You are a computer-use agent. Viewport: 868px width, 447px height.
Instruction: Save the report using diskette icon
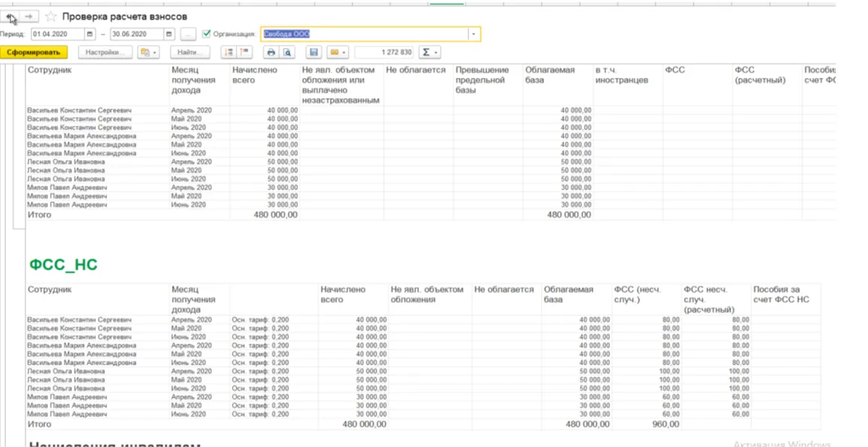pyautogui.click(x=313, y=52)
